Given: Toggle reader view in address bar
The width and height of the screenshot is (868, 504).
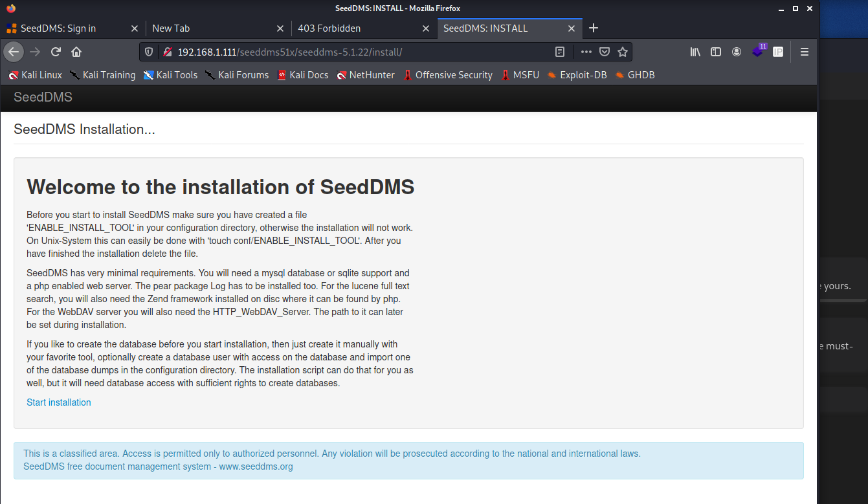Looking at the screenshot, I should (560, 52).
